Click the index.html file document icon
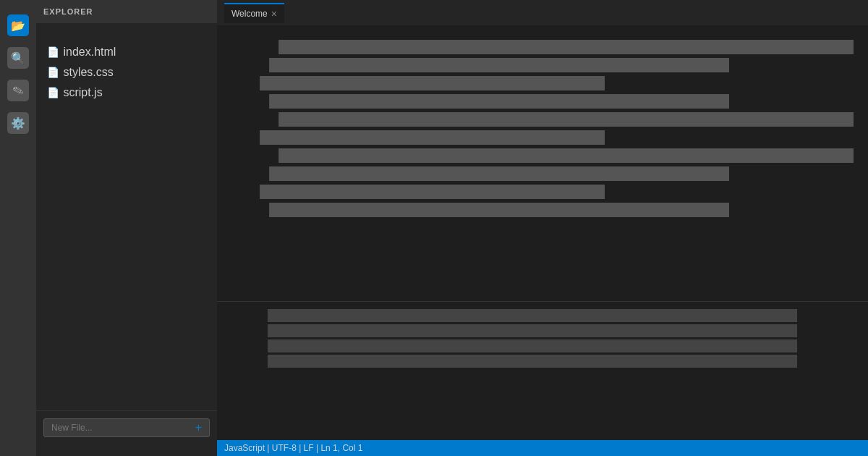The image size is (868, 456). 54,52
